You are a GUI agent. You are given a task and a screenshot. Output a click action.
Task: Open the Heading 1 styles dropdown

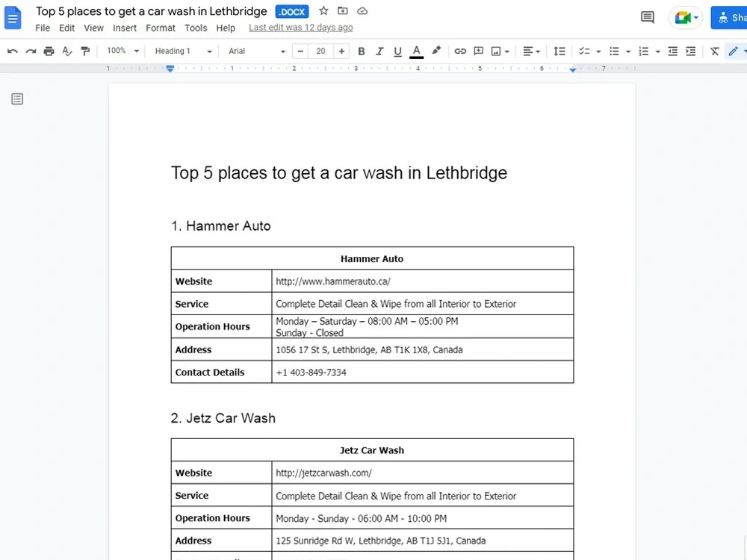coord(184,51)
